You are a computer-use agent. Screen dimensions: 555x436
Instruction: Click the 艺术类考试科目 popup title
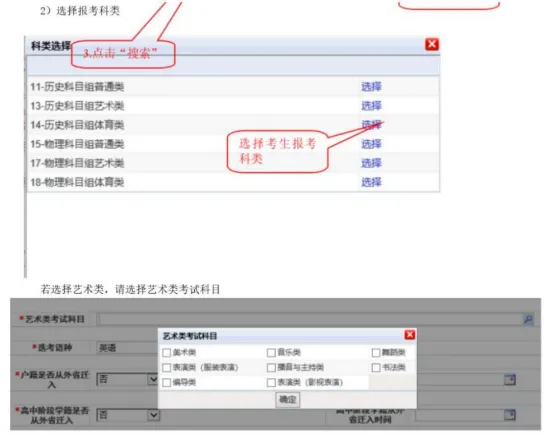tap(190, 336)
